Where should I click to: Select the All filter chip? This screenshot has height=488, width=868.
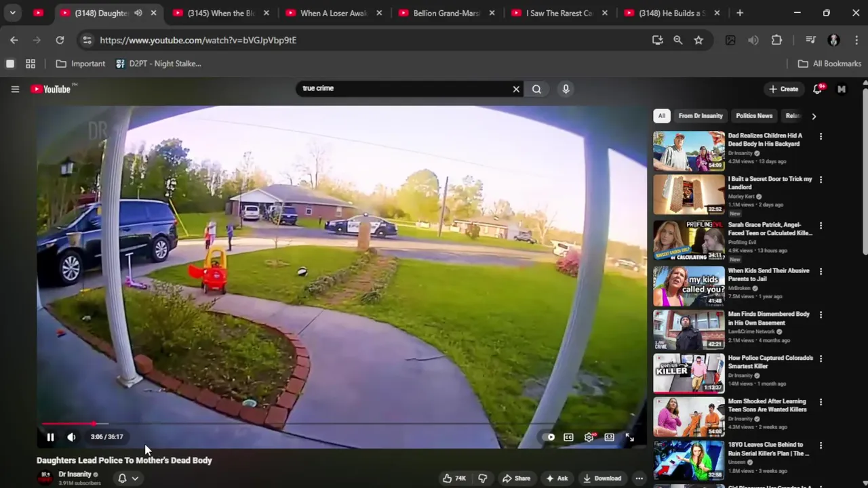[662, 116]
